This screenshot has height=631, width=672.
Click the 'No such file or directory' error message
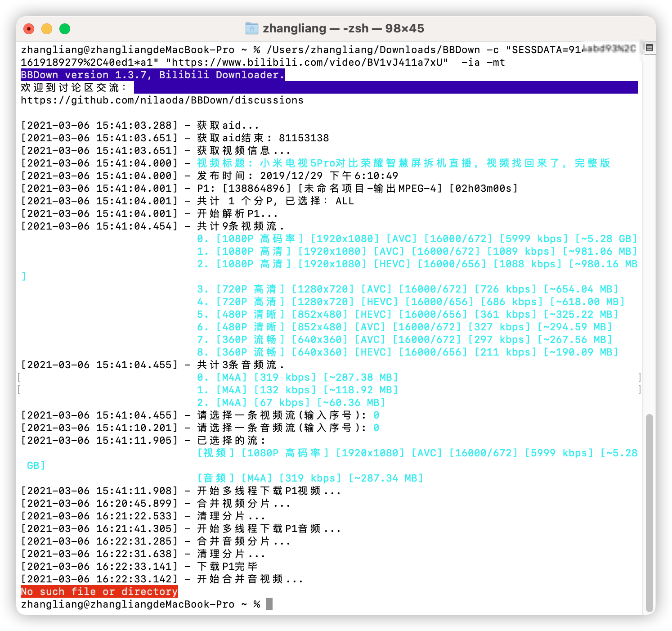pos(99,591)
